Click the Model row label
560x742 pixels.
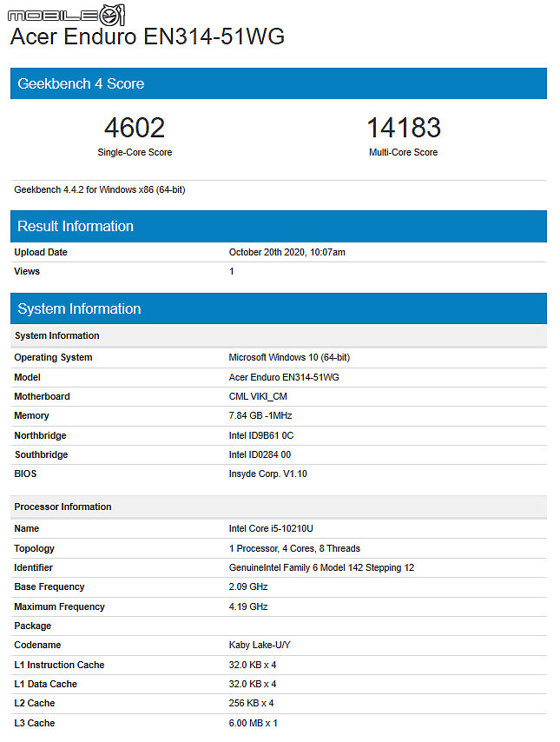coord(28,377)
